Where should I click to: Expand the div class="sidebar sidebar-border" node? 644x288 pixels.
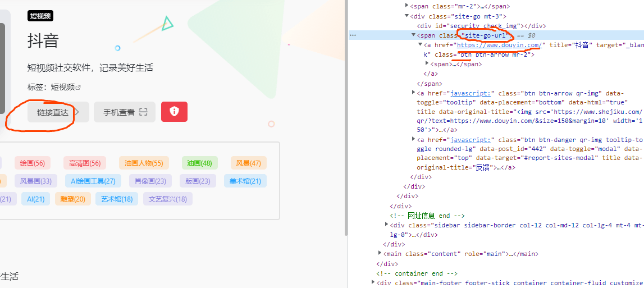[386, 225]
